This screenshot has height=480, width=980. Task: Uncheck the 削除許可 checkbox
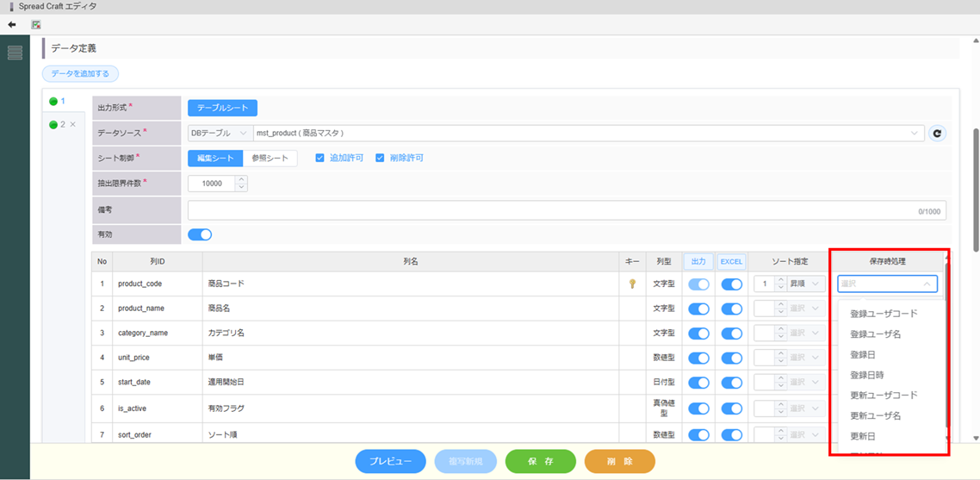point(380,159)
